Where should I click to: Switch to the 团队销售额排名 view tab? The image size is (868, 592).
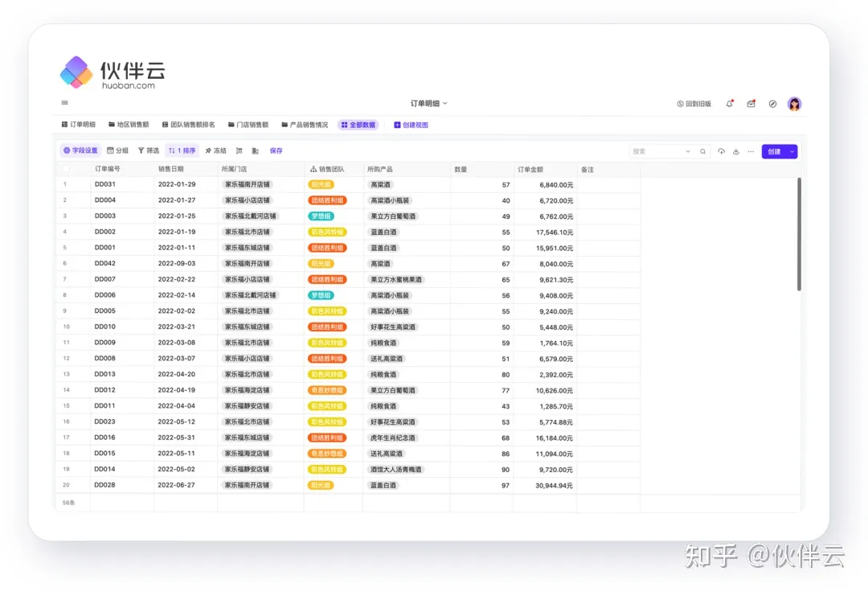pyautogui.click(x=189, y=125)
